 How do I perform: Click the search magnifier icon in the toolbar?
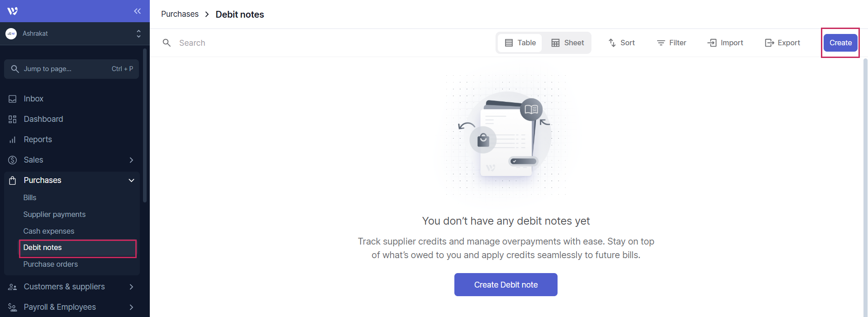[167, 43]
